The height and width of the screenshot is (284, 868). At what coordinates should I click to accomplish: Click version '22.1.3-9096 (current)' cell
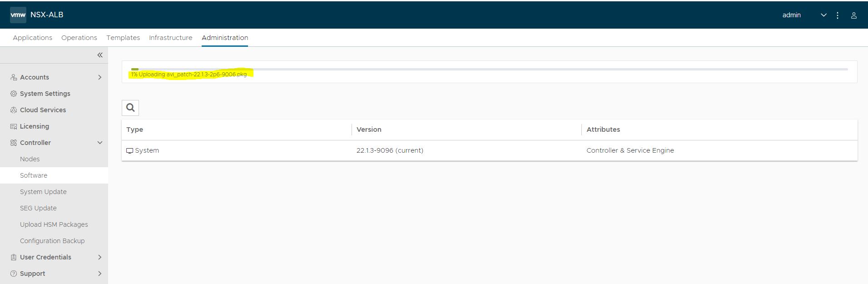click(390, 150)
